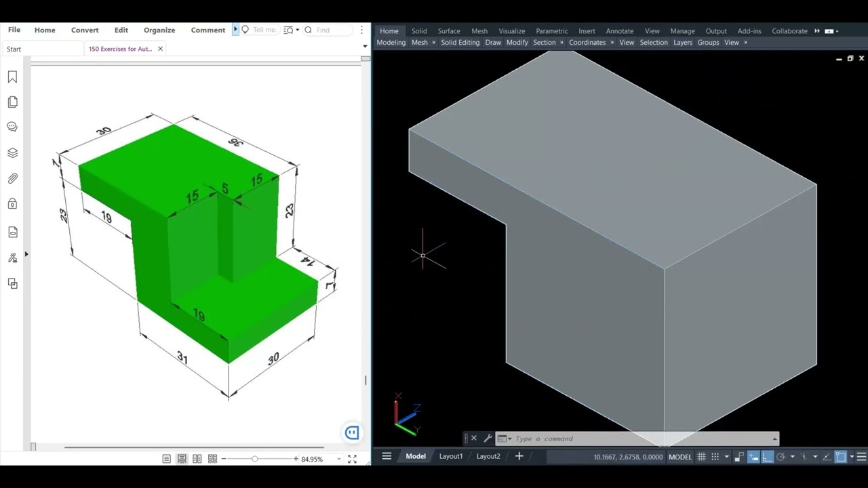Add a new AutoCAD layout tab
The height and width of the screenshot is (488, 868).
[519, 456]
